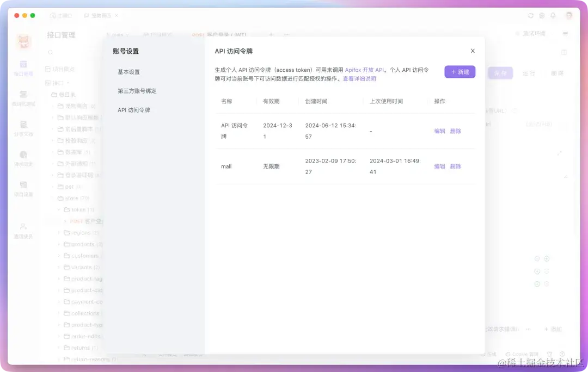The image size is (588, 372).
Task: Click 编辑 on the mall token row
Action: click(x=439, y=166)
